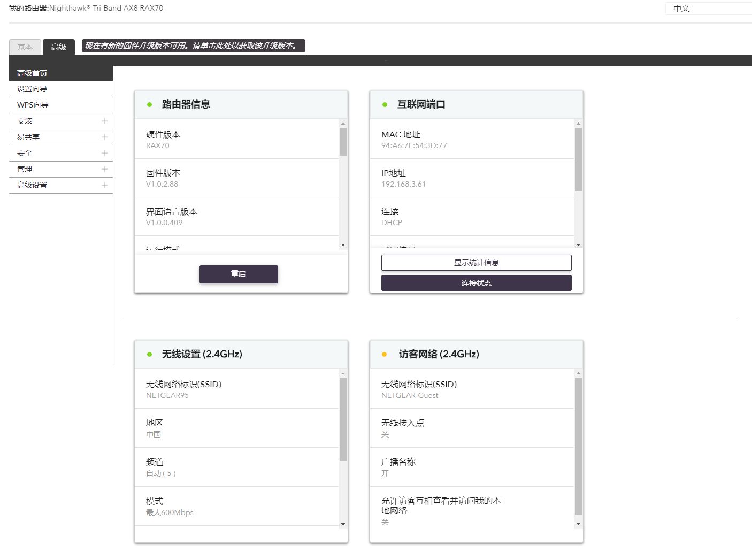Expand the 管理 section plus icon
Image resolution: width=752 pixels, height=560 pixels.
coord(104,169)
